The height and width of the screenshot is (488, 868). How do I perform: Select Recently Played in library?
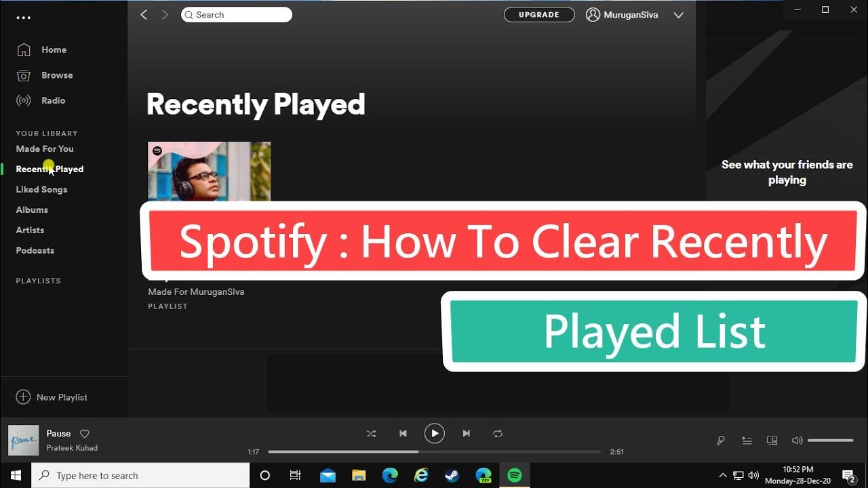click(50, 169)
